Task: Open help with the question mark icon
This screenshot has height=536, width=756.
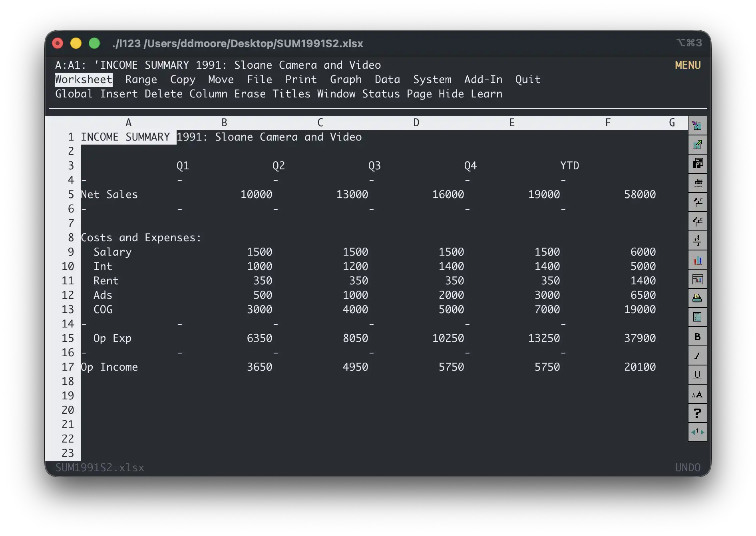Action: (697, 413)
